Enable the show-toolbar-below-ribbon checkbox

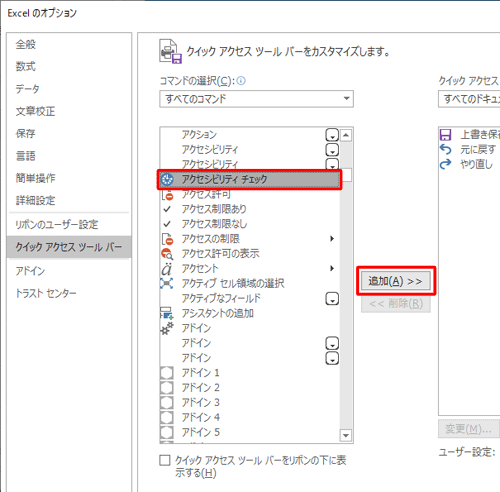[165, 460]
